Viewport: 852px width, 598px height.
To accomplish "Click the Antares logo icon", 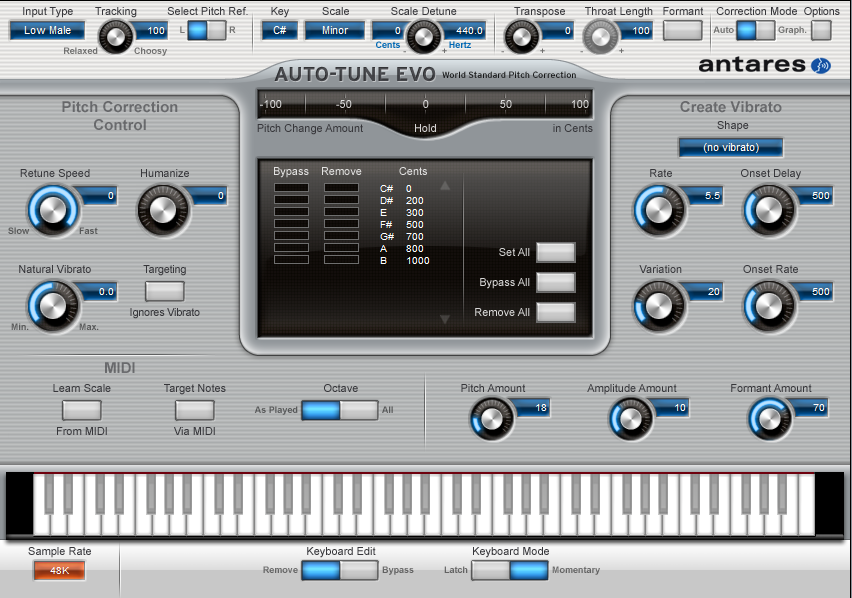I will click(820, 66).
